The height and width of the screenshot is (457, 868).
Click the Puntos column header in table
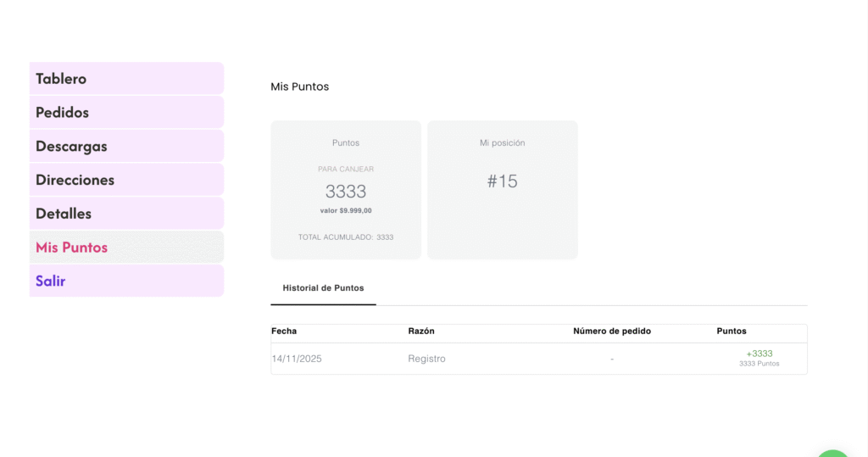pyautogui.click(x=732, y=331)
